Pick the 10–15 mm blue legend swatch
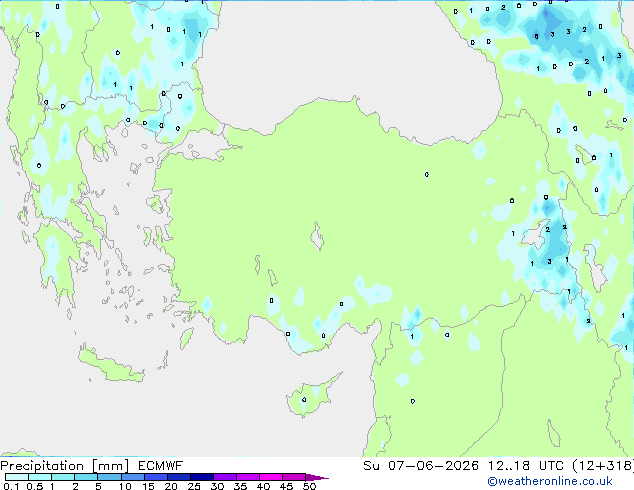The height and width of the screenshot is (490, 634). [x=132, y=477]
